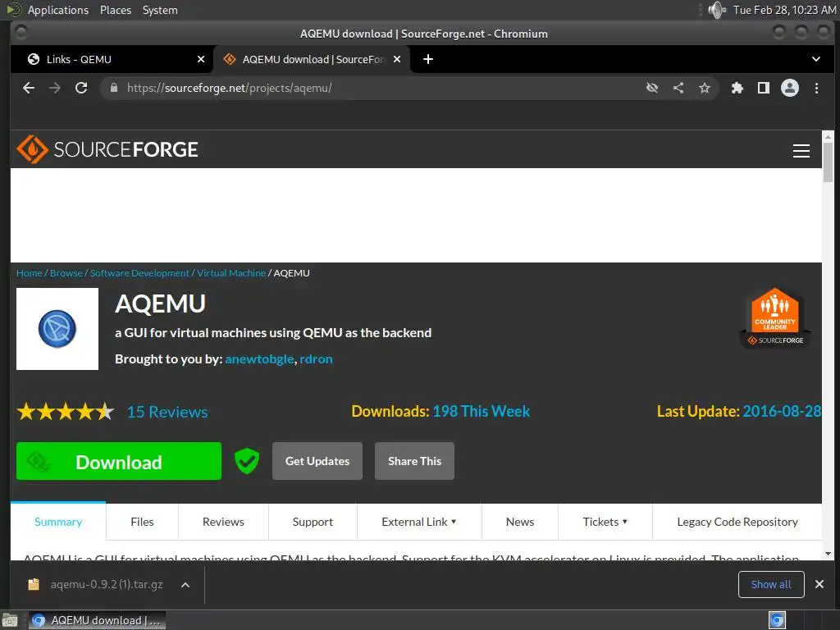Image resolution: width=840 pixels, height=630 pixels.
Task: Click the AQEMU project icon thumbnail
Action: pos(57,329)
